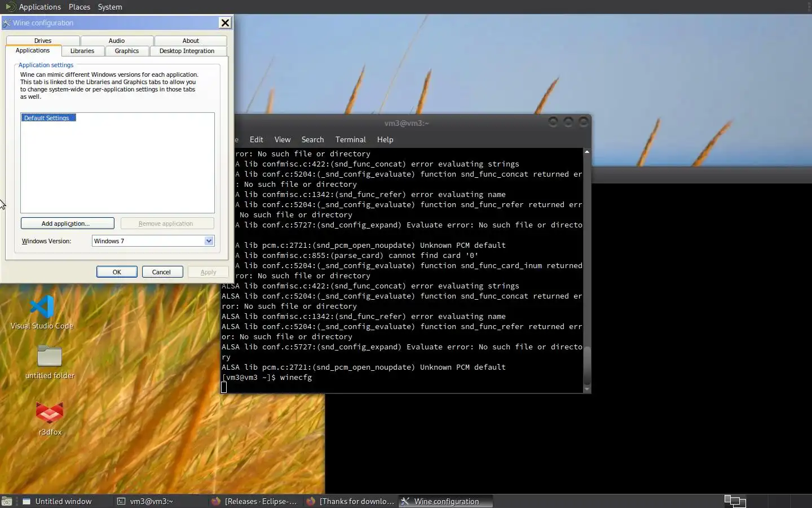Click the Wine configuration taskbar entry
812x508 pixels.
pos(446,501)
